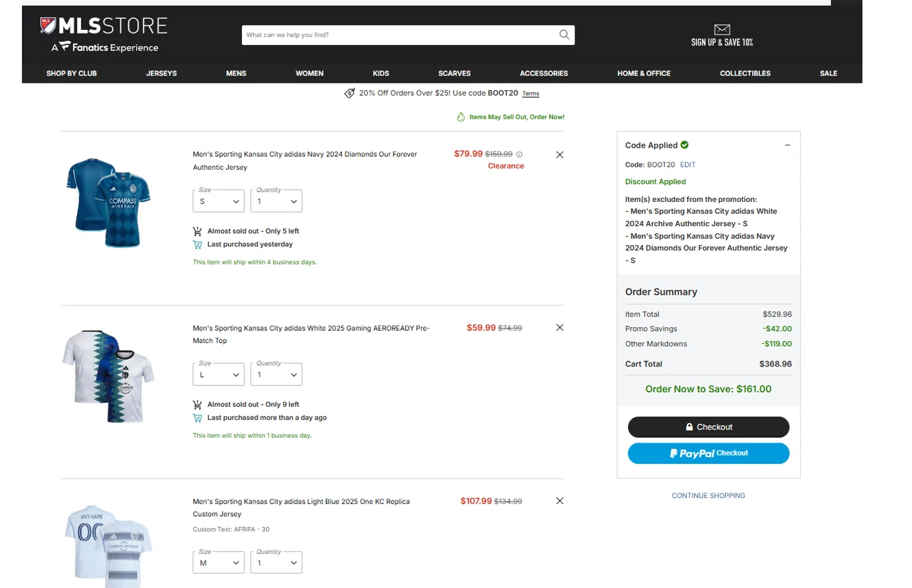This screenshot has width=912, height=588.
Task: Open Sale menu
Action: click(x=828, y=74)
